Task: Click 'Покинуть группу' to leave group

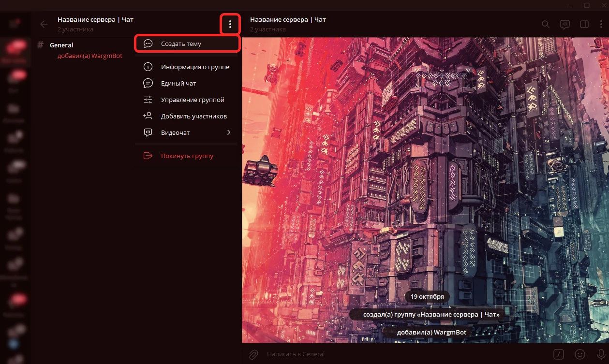Action: click(187, 156)
